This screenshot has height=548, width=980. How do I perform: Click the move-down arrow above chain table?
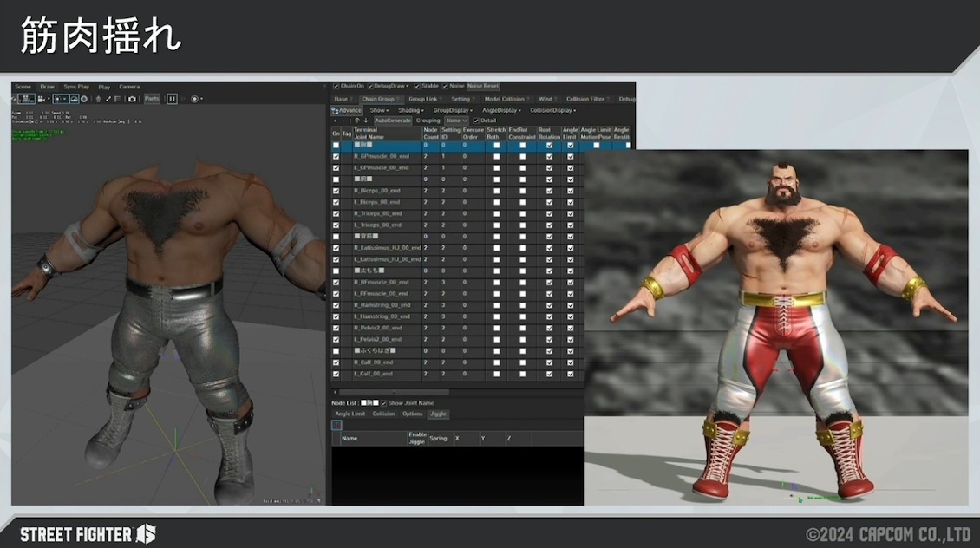366,121
